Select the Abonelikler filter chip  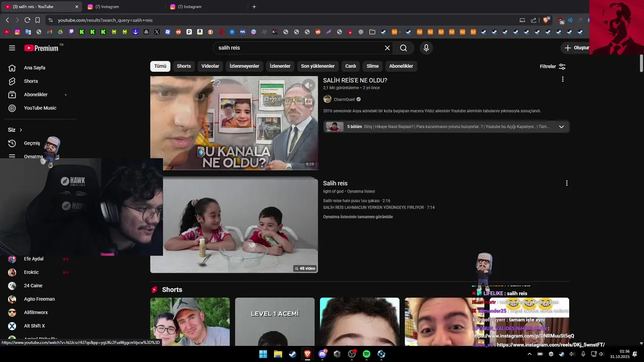tap(401, 66)
